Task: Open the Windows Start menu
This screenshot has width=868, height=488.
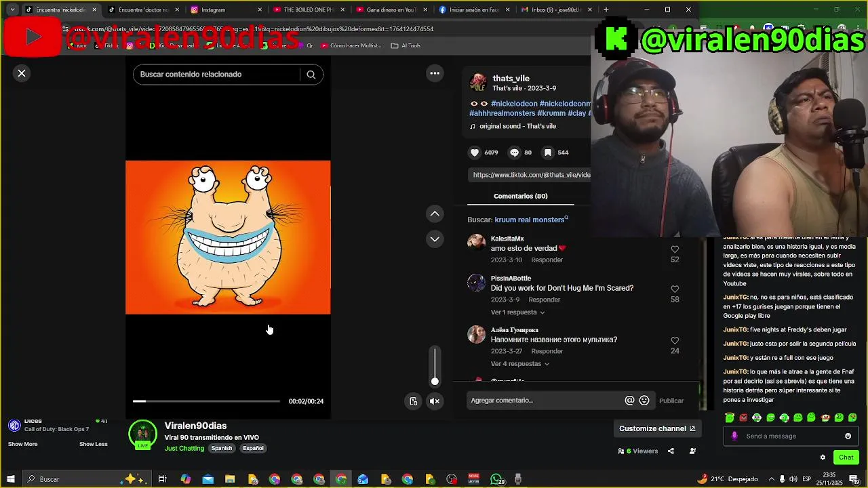Action: pos(10,479)
